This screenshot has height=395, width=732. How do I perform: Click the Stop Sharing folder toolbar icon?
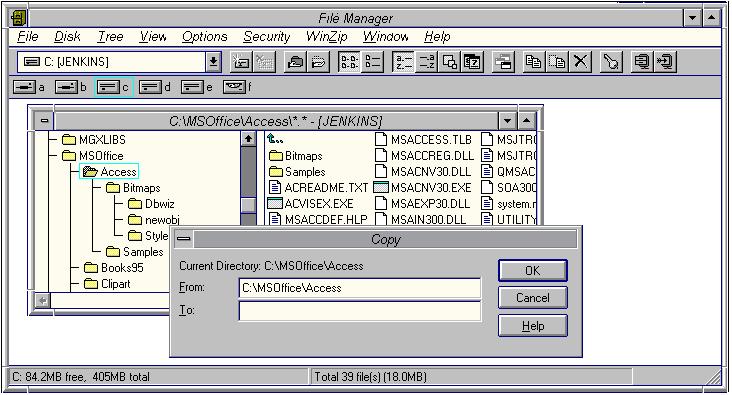point(318,62)
